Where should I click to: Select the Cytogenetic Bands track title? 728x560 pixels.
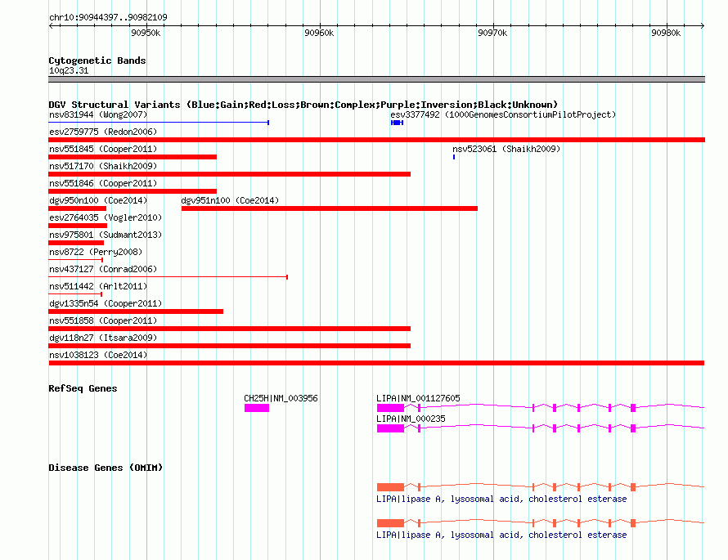97,60
